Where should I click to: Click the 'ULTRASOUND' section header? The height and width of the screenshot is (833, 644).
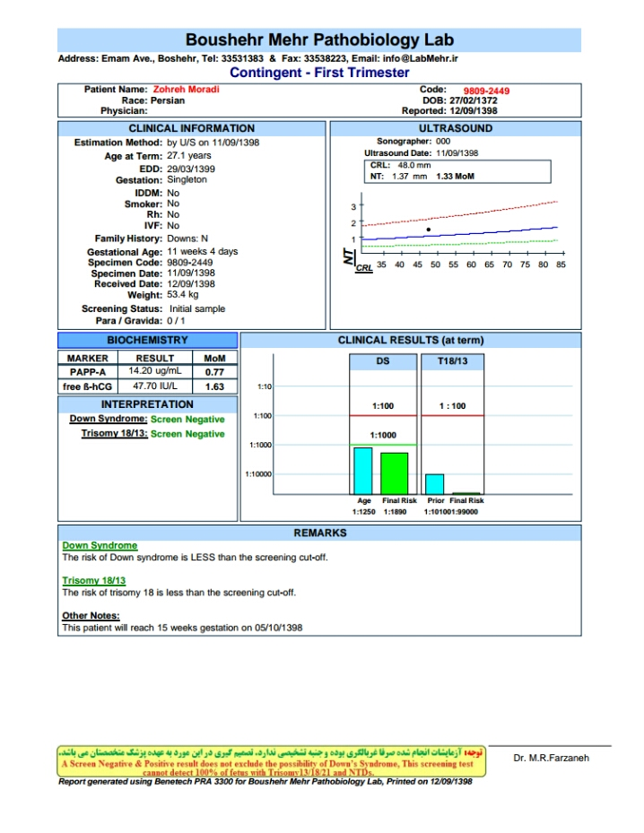pyautogui.click(x=456, y=128)
